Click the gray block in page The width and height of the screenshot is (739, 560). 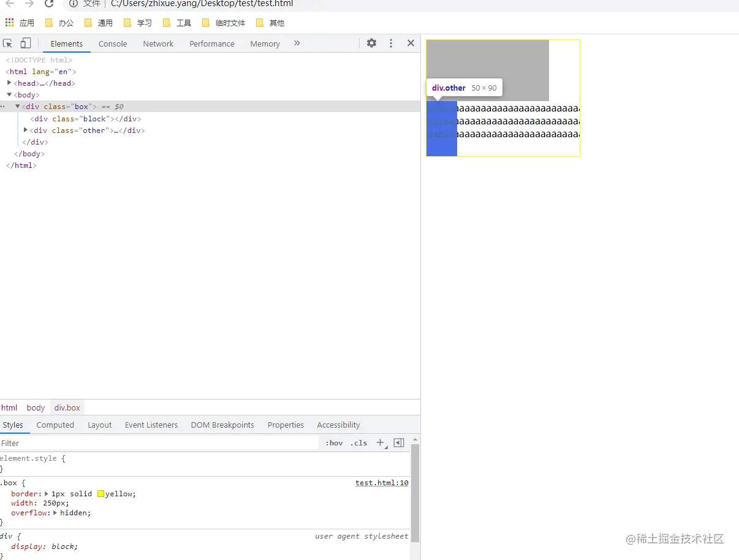click(x=488, y=70)
